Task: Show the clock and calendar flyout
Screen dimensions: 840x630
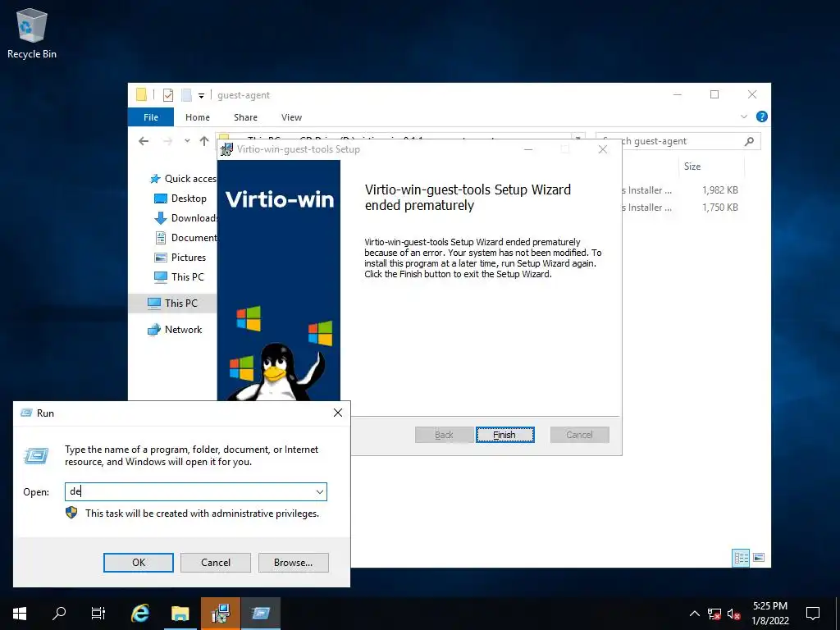Action: pyautogui.click(x=769, y=614)
